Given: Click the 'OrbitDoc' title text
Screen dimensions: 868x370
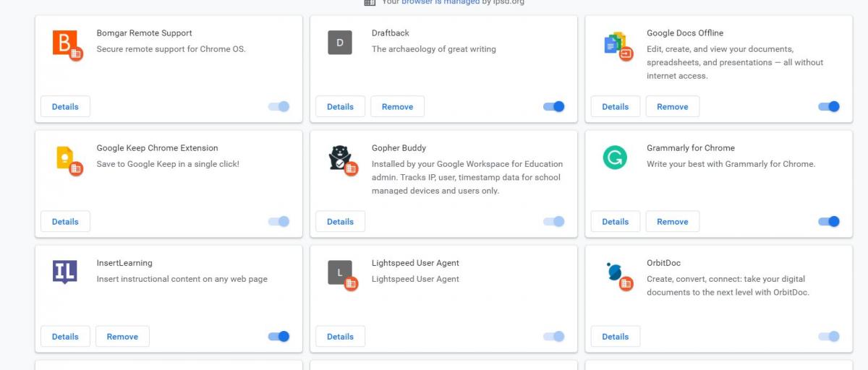Looking at the screenshot, I should (664, 262).
